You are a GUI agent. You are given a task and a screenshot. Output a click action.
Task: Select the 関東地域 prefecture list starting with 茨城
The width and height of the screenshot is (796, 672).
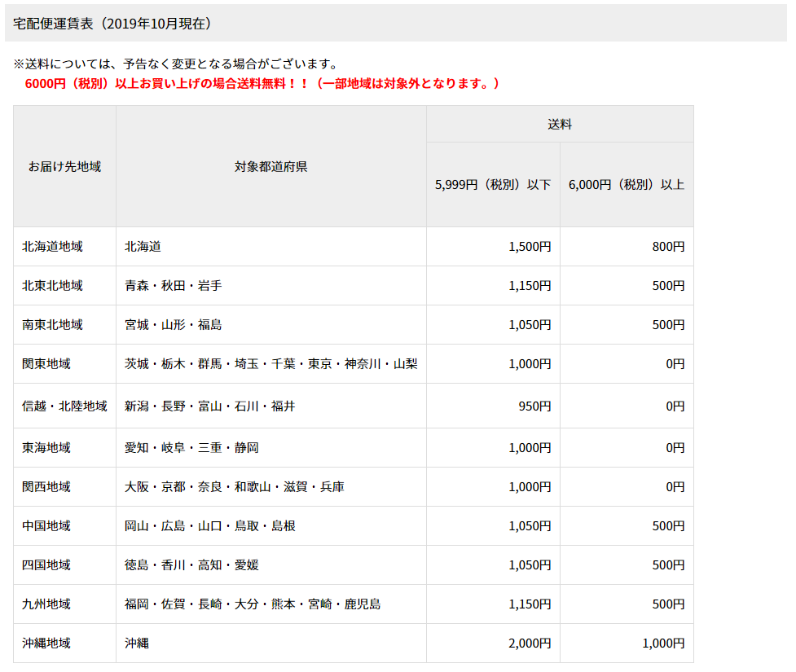pos(270,363)
